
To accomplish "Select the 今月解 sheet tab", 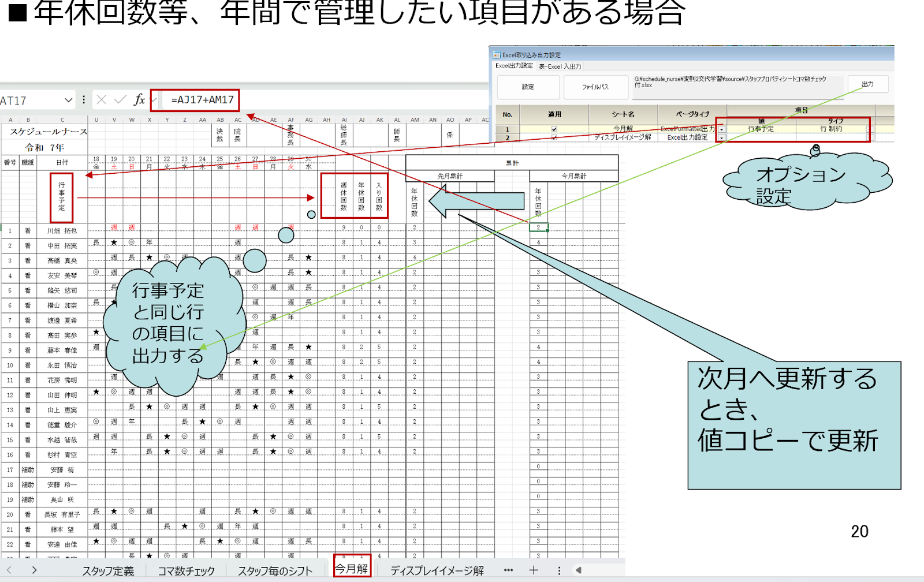I will point(352,569).
